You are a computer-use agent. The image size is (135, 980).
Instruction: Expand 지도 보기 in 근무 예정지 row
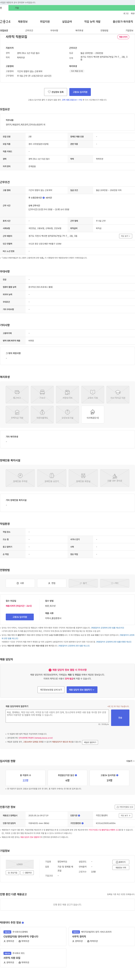[125, 236]
